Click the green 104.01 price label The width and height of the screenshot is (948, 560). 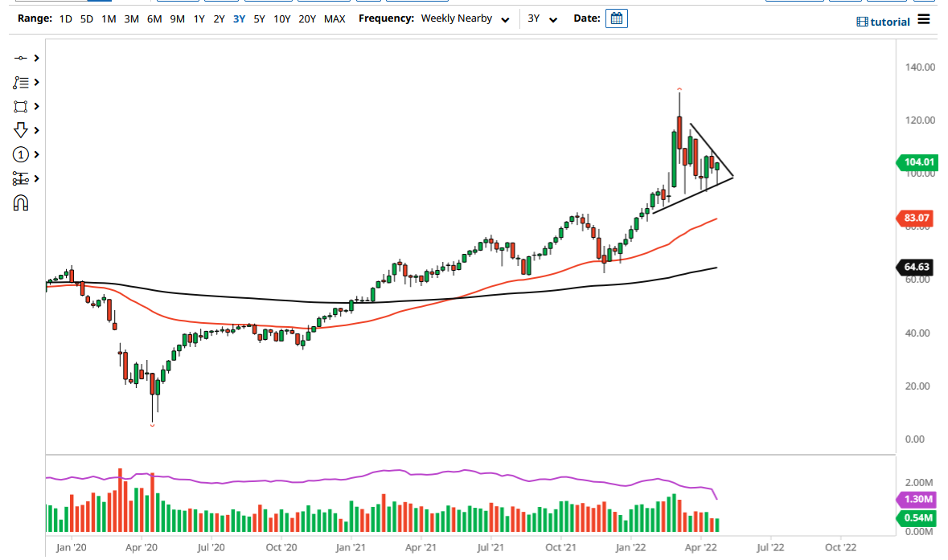(916, 162)
